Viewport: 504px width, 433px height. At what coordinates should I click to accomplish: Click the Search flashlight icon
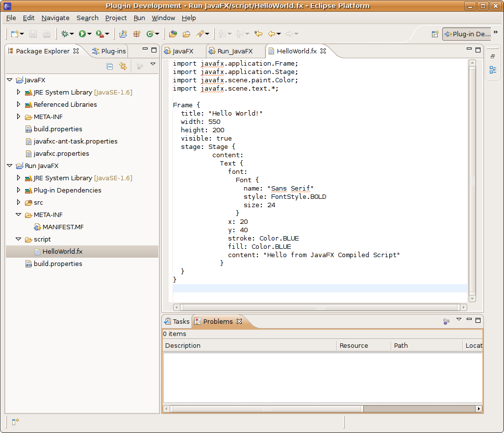click(x=201, y=34)
